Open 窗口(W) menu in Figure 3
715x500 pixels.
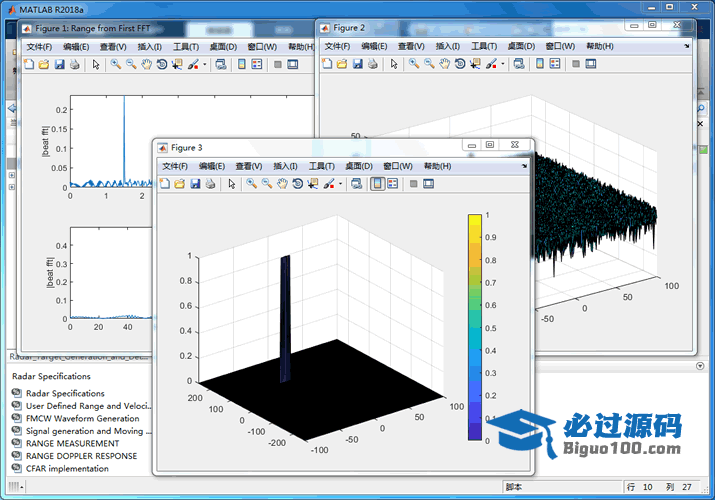click(x=398, y=166)
